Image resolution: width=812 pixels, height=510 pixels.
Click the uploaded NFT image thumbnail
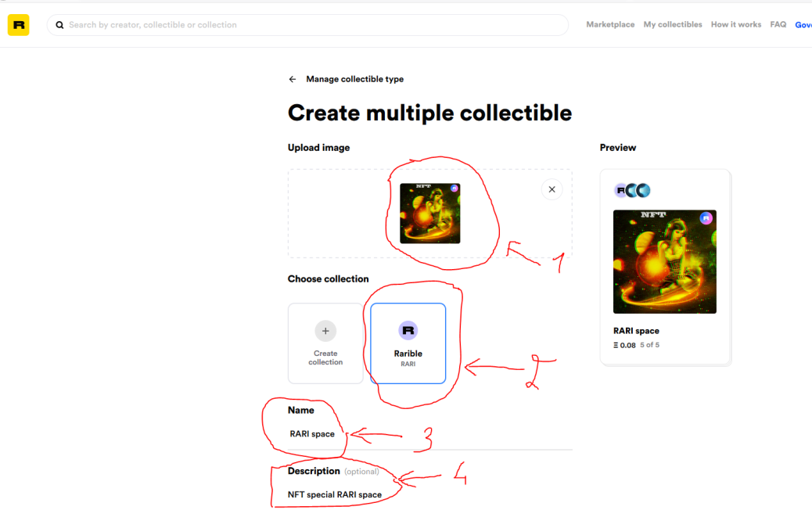[429, 214]
